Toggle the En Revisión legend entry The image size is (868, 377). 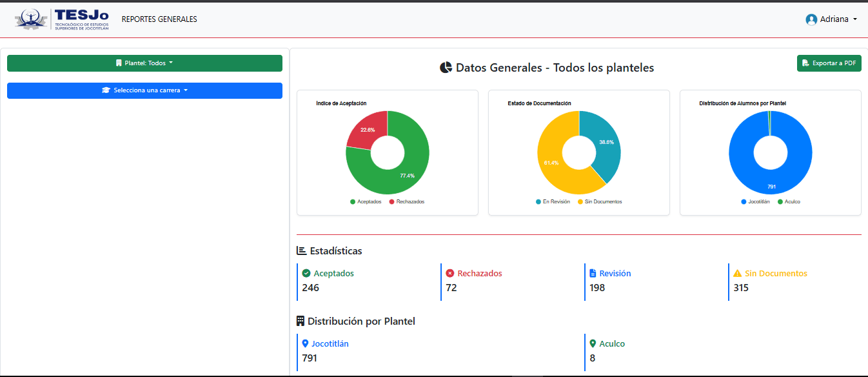point(553,201)
